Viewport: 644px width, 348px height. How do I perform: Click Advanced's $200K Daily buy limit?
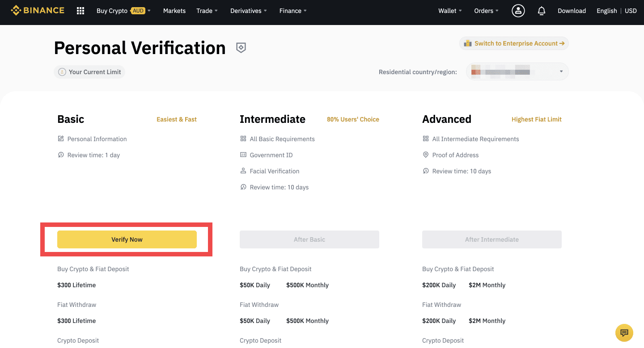click(x=439, y=285)
